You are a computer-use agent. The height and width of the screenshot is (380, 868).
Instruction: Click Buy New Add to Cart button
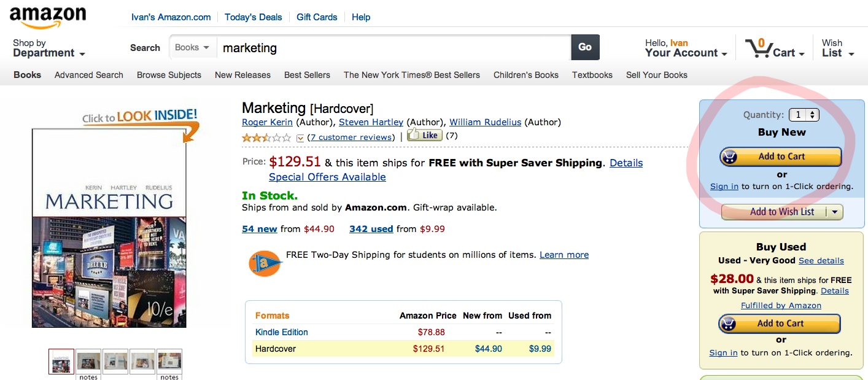[x=780, y=157]
